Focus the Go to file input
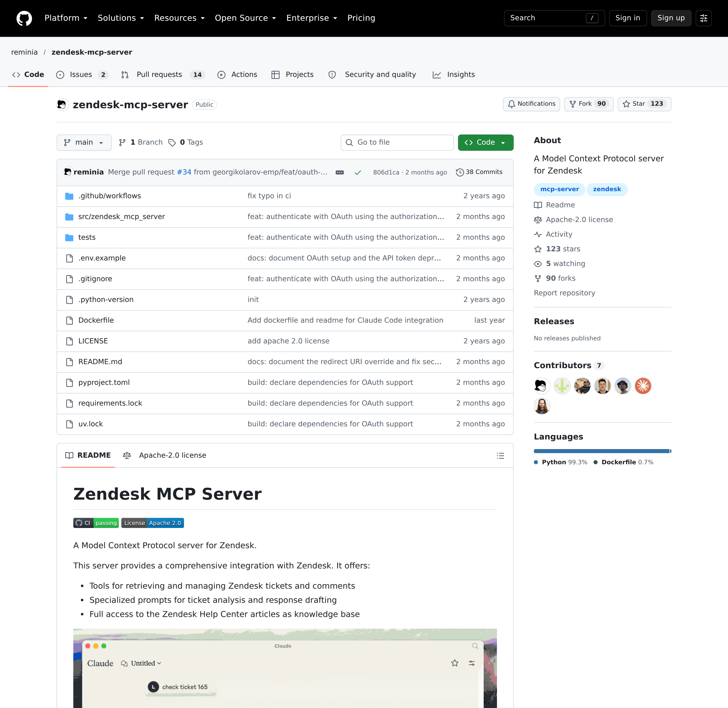Screen dimensions: 728x708 click(397, 143)
